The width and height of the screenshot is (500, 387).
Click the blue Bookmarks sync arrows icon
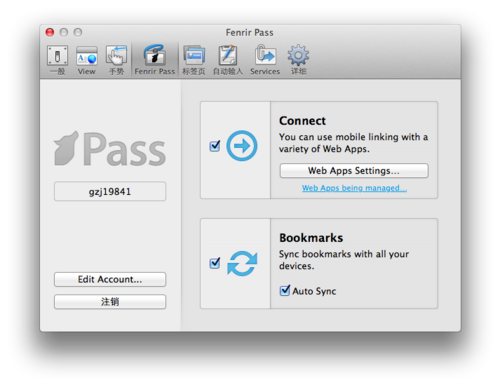(242, 263)
